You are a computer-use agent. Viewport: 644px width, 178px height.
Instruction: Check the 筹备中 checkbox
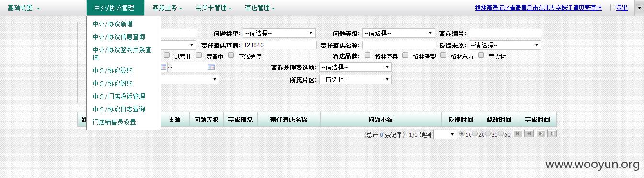point(199,56)
